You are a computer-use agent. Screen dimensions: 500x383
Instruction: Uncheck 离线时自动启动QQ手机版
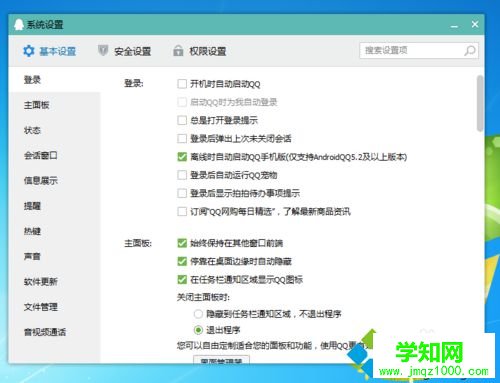[x=182, y=157]
